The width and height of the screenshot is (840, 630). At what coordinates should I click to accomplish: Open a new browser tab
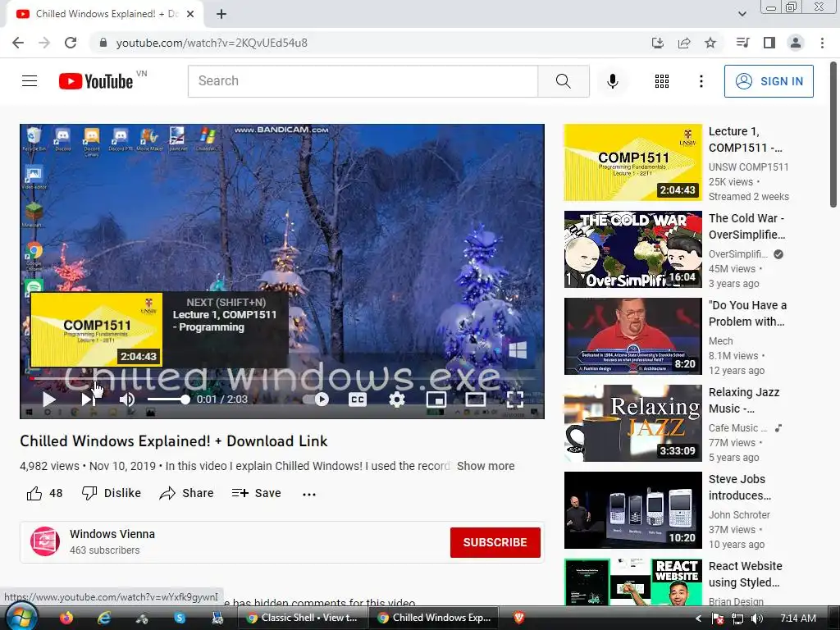point(221,15)
